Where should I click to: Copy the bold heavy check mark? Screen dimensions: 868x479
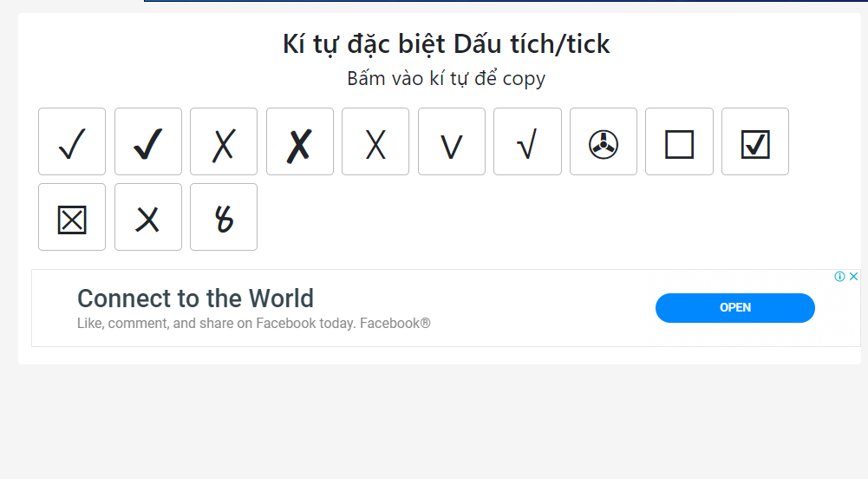148,141
